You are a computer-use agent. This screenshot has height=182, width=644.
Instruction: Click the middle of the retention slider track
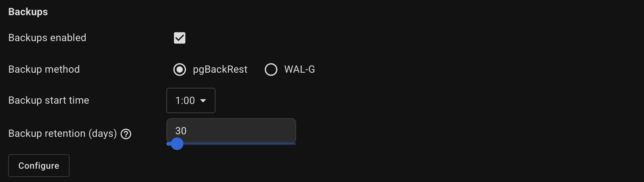pyautogui.click(x=231, y=144)
